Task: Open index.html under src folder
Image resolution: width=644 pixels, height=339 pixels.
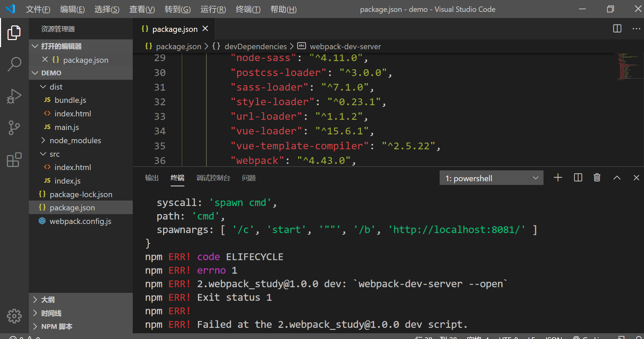Action: 81,167
